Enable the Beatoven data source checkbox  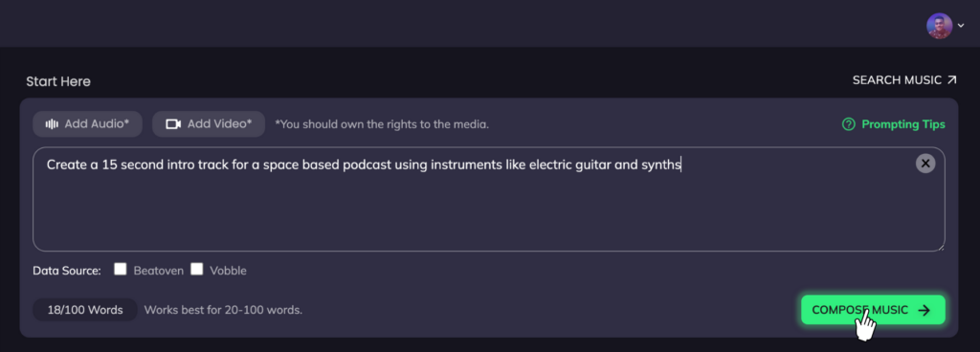(x=121, y=269)
